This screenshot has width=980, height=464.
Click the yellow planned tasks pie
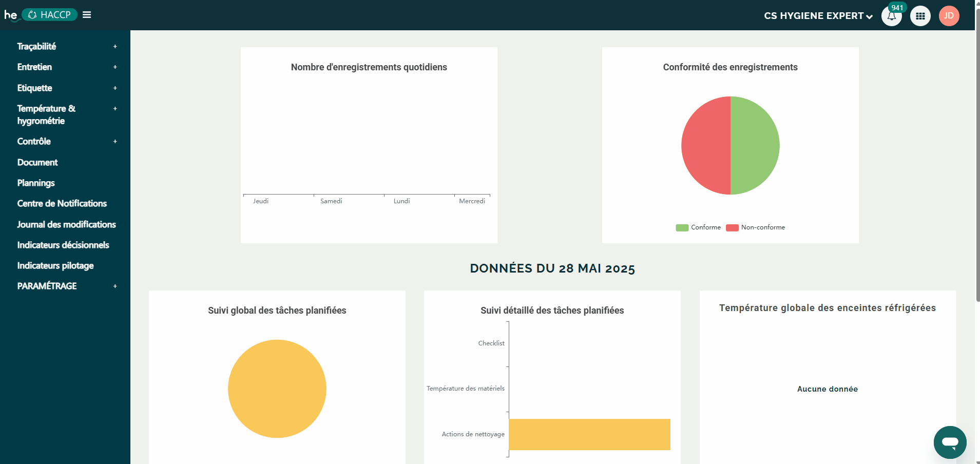point(277,389)
